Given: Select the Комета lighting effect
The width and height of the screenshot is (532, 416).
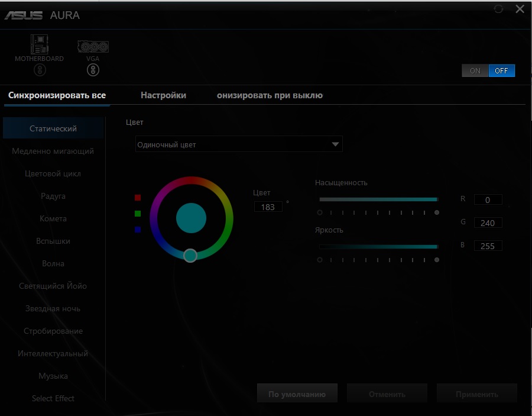Looking at the screenshot, I should point(53,218).
